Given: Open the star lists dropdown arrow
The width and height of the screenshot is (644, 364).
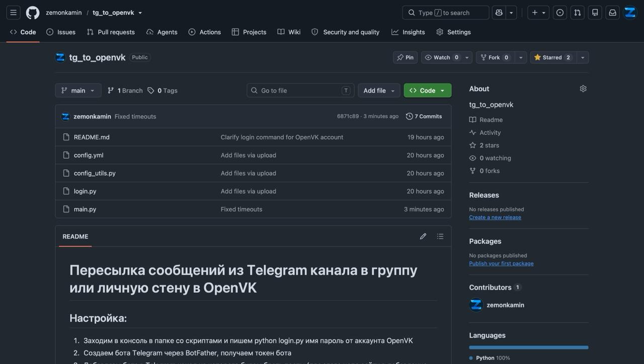Looking at the screenshot, I should click(583, 57).
